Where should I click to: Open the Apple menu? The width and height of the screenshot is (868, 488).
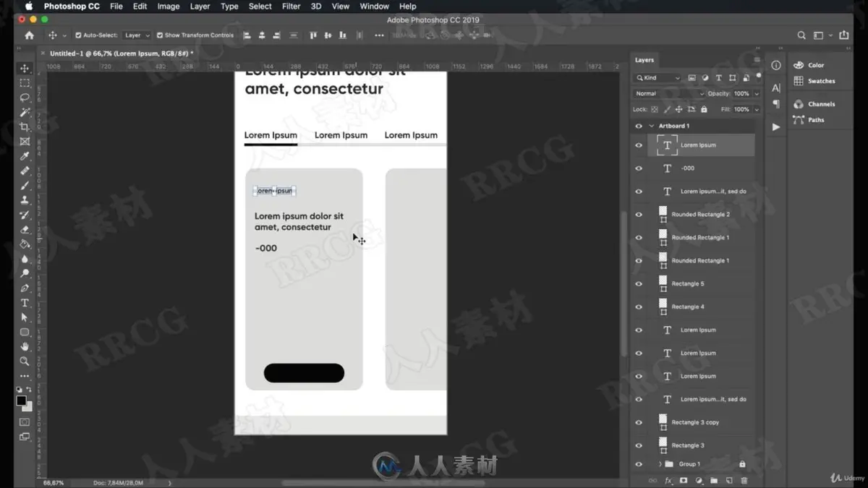click(29, 7)
